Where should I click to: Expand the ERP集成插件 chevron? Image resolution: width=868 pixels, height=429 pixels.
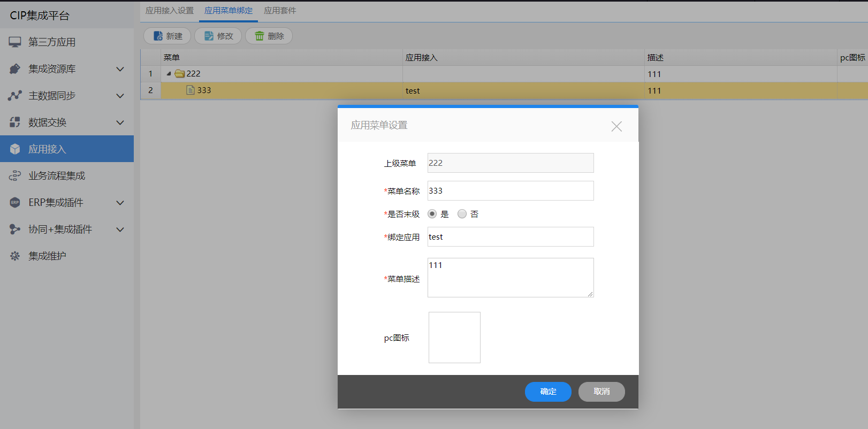coord(120,203)
